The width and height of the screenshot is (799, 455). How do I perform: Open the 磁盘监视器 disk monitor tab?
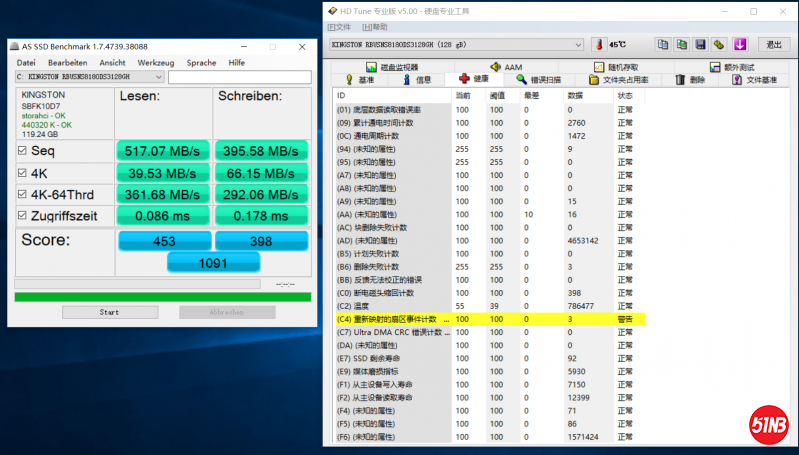392,67
